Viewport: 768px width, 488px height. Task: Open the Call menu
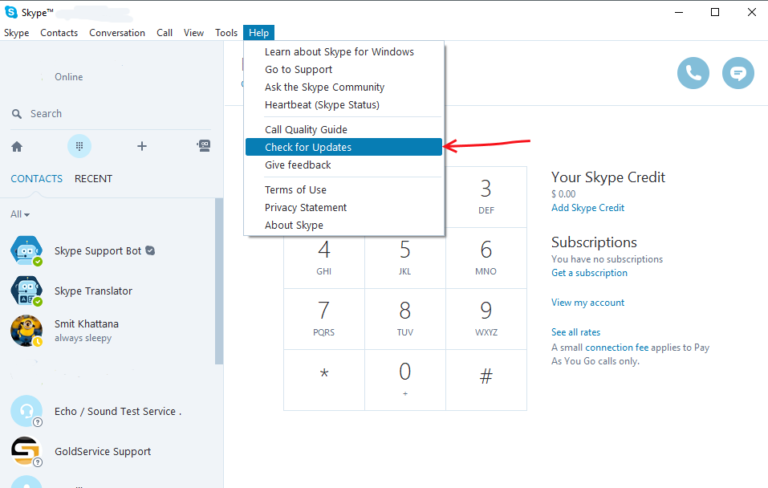[x=165, y=33]
